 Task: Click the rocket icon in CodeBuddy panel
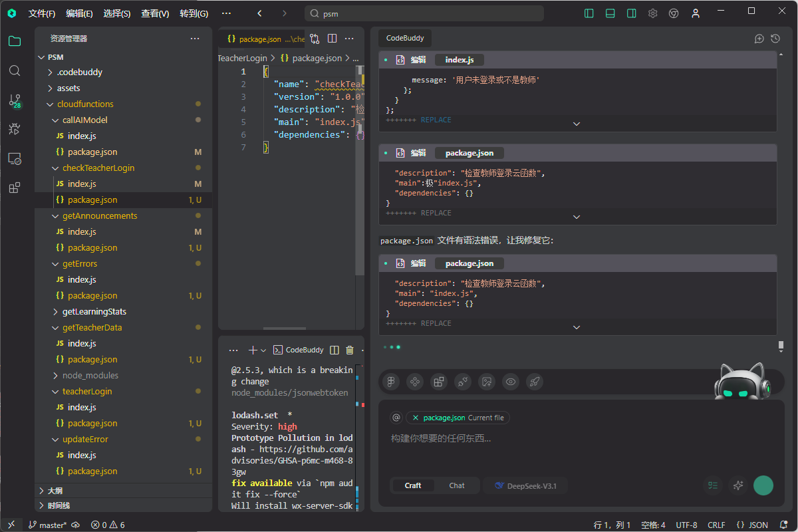(x=535, y=382)
